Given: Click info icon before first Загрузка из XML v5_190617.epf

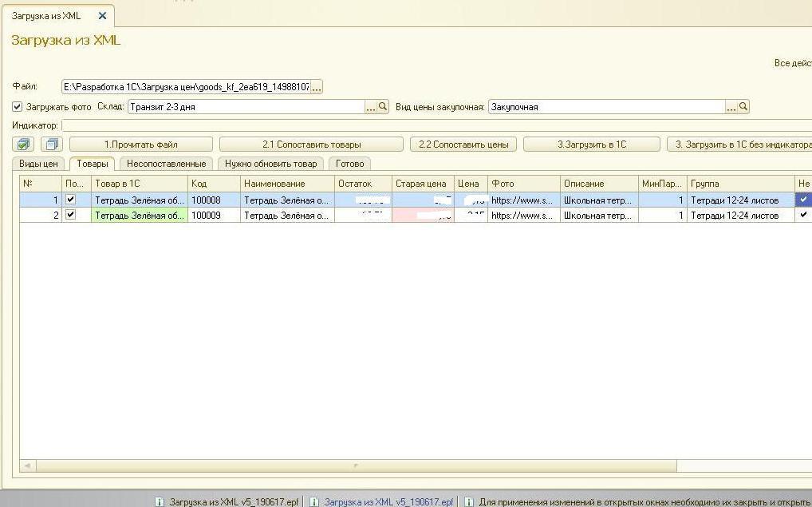Looking at the screenshot, I should pos(160,502).
